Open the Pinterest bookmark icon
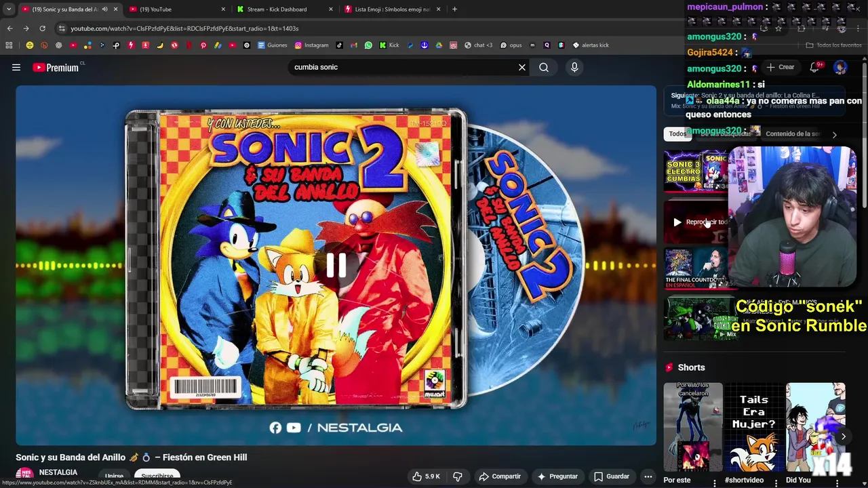The image size is (868, 488). click(x=203, y=45)
